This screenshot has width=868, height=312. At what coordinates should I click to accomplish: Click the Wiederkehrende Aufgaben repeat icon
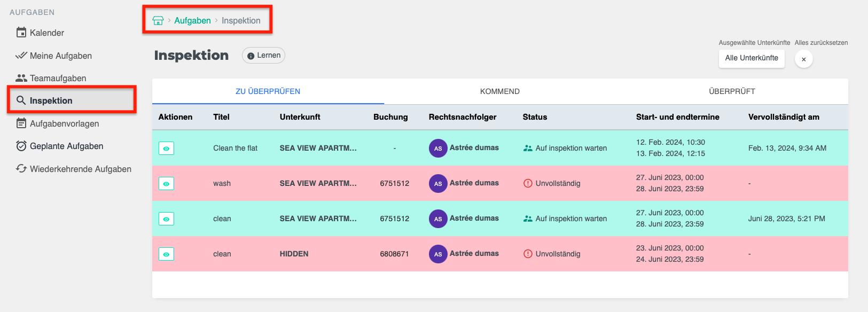21,169
